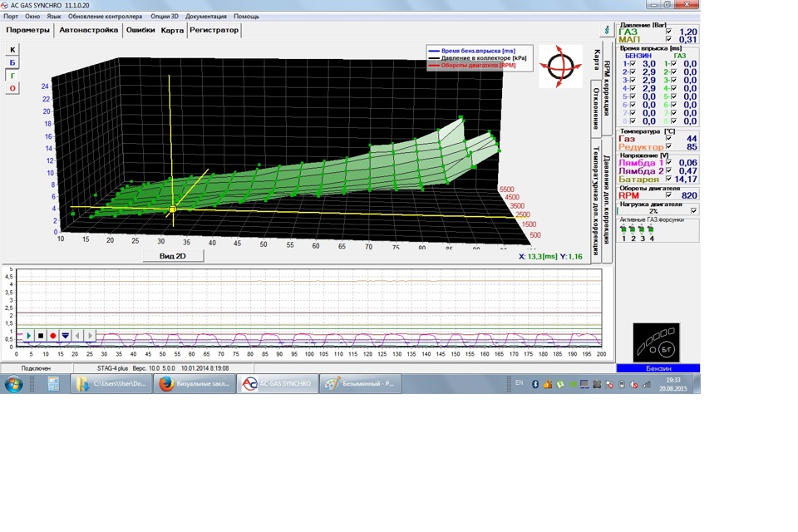Toggle the RPM display checkbox
Image resolution: width=798 pixels, height=532 pixels.
(x=669, y=195)
